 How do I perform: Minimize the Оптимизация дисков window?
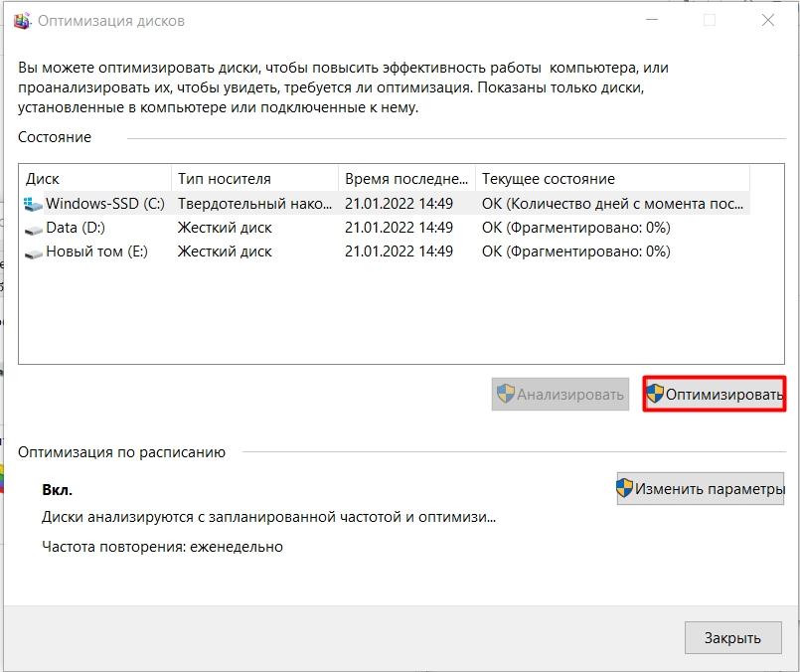point(652,21)
